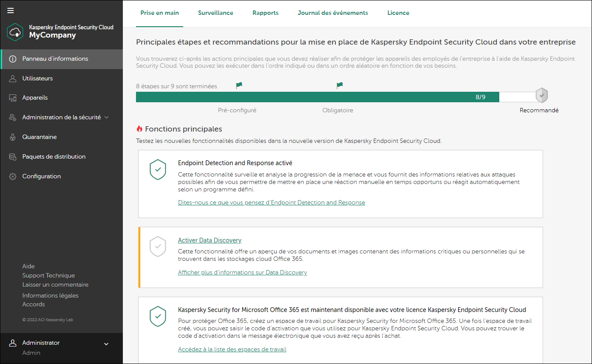Select the Journal des événements tab

[333, 13]
